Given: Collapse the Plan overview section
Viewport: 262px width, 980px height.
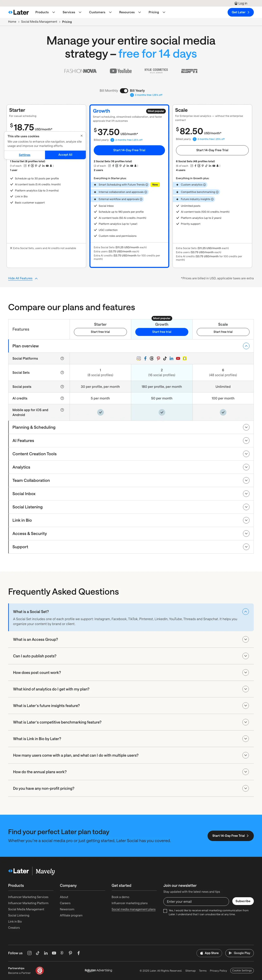Looking at the screenshot, I should point(246,346).
